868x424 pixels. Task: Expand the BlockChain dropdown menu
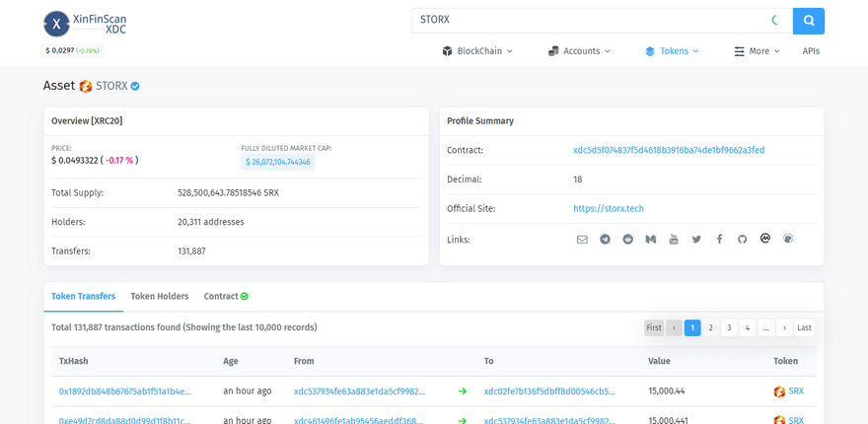click(x=477, y=51)
